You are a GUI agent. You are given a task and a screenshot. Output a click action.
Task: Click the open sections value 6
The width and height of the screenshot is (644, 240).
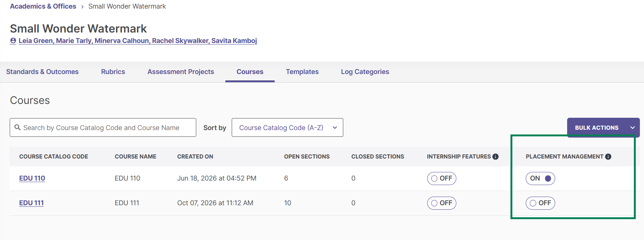point(286,178)
